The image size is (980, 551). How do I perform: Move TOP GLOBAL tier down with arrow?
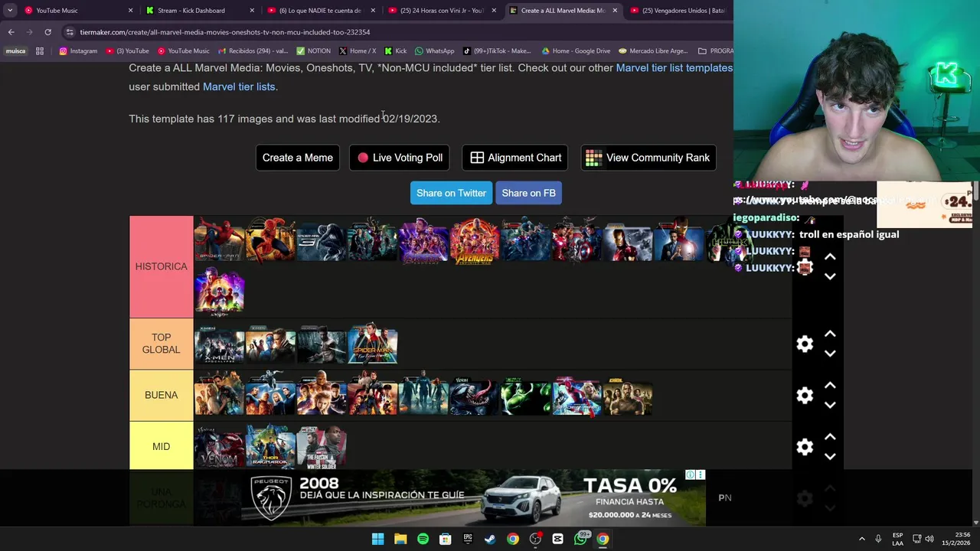pyautogui.click(x=830, y=354)
